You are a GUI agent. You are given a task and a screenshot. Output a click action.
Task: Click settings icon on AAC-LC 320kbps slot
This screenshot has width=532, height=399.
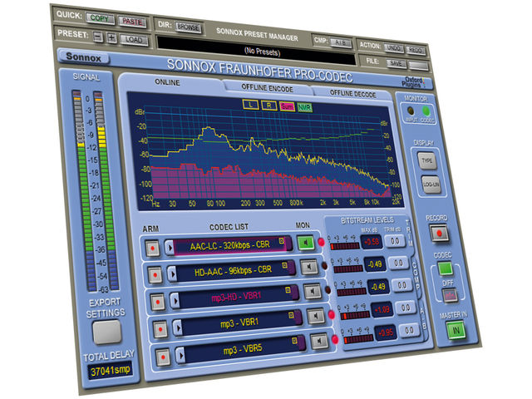click(x=281, y=240)
